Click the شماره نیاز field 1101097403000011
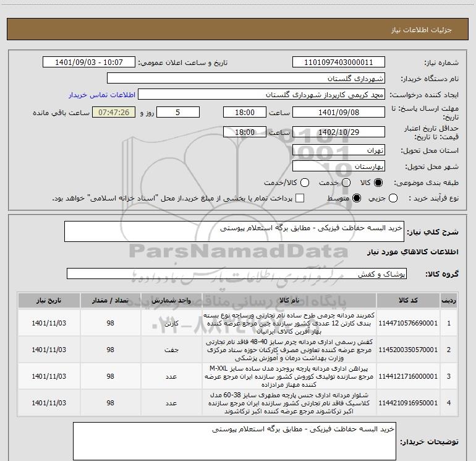 coord(339,62)
